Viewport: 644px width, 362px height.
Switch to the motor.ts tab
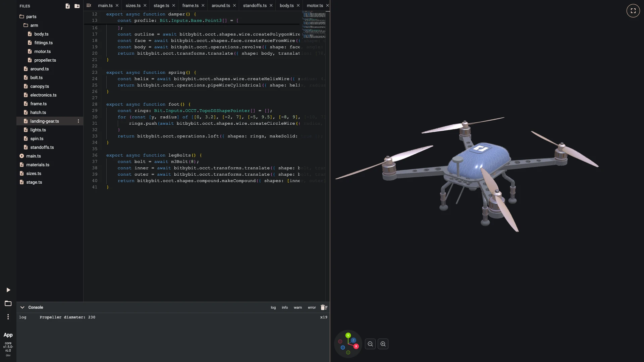click(x=315, y=5)
